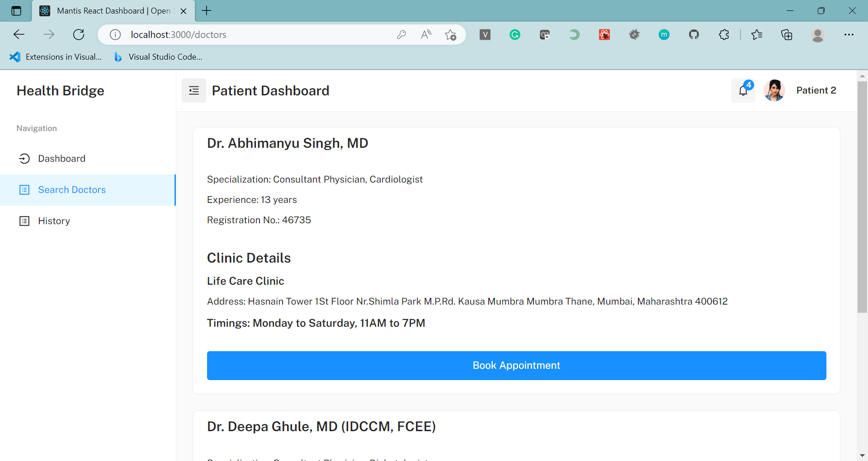Open notifications via the bell icon

point(743,91)
